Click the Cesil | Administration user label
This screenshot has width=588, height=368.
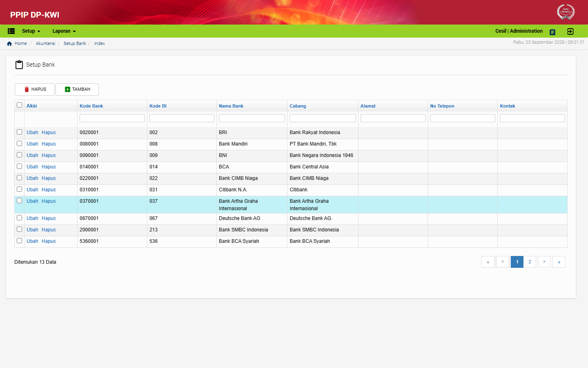pos(519,31)
